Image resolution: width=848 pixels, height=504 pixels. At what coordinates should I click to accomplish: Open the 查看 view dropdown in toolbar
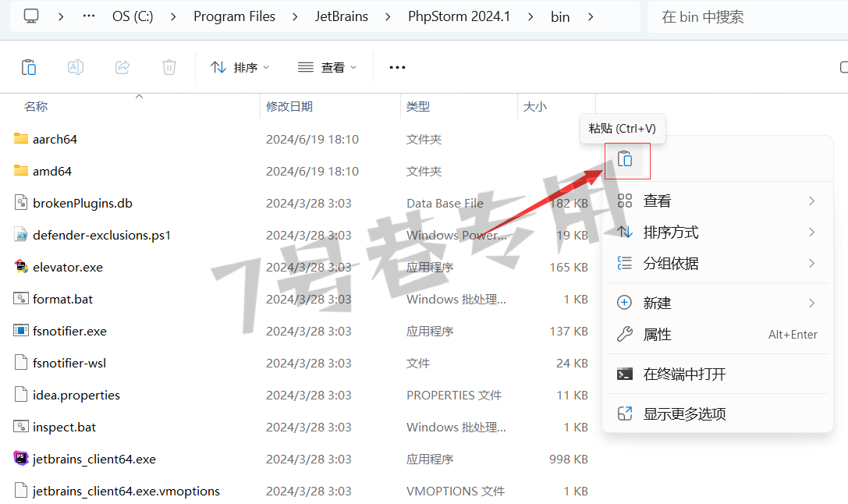pyautogui.click(x=327, y=68)
